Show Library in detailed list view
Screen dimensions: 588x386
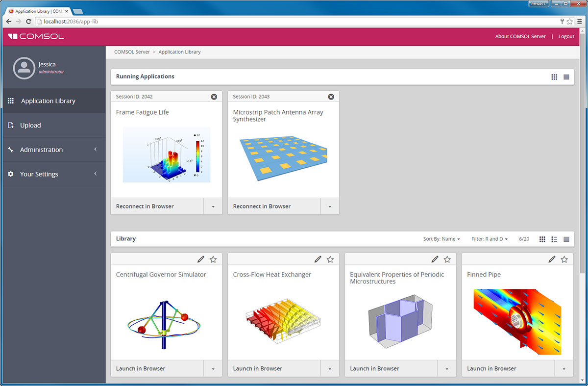click(554, 239)
